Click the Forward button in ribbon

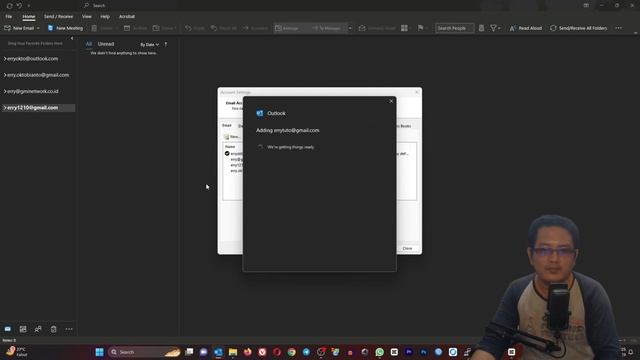[255, 28]
